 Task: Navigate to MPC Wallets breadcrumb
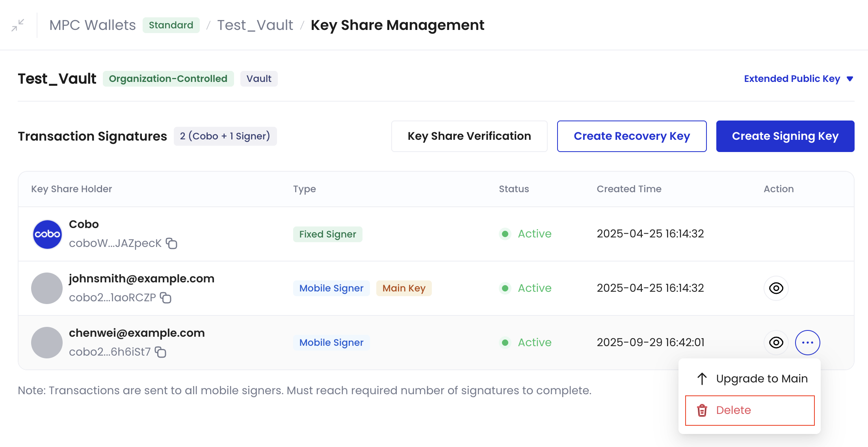93,25
